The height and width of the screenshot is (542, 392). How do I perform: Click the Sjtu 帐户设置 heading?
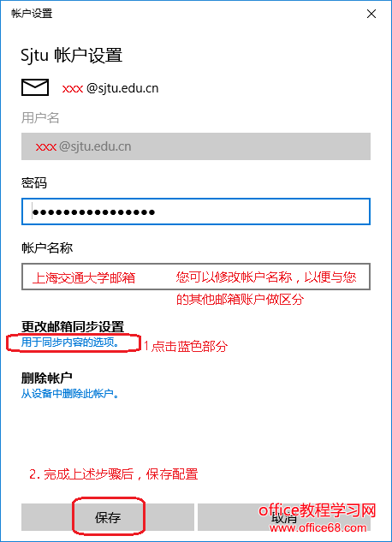pos(72,56)
